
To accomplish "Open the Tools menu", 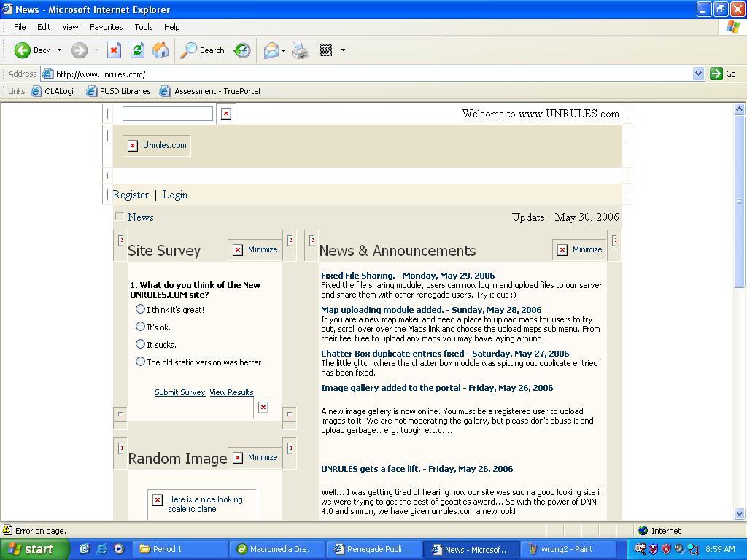I will pyautogui.click(x=143, y=27).
